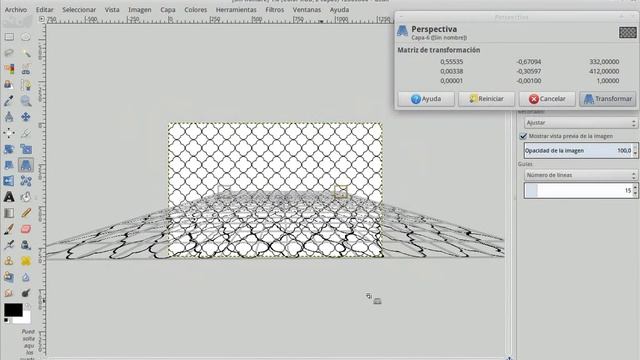Click the white background color swatch
This screenshot has width=640, height=360.
26,318
